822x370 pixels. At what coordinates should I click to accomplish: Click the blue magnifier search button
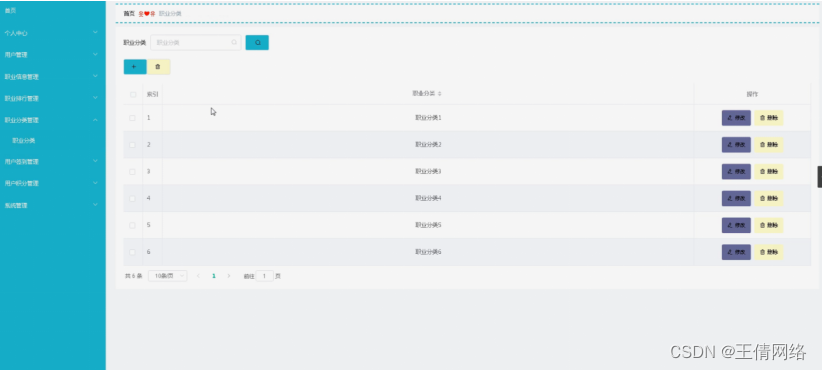[257, 42]
